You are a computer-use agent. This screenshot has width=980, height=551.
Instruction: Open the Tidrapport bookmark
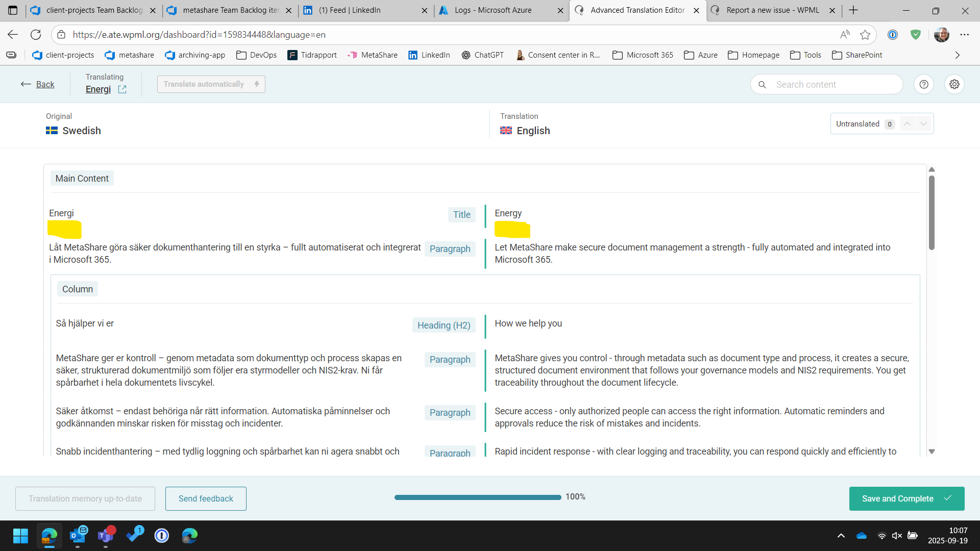pyautogui.click(x=312, y=55)
